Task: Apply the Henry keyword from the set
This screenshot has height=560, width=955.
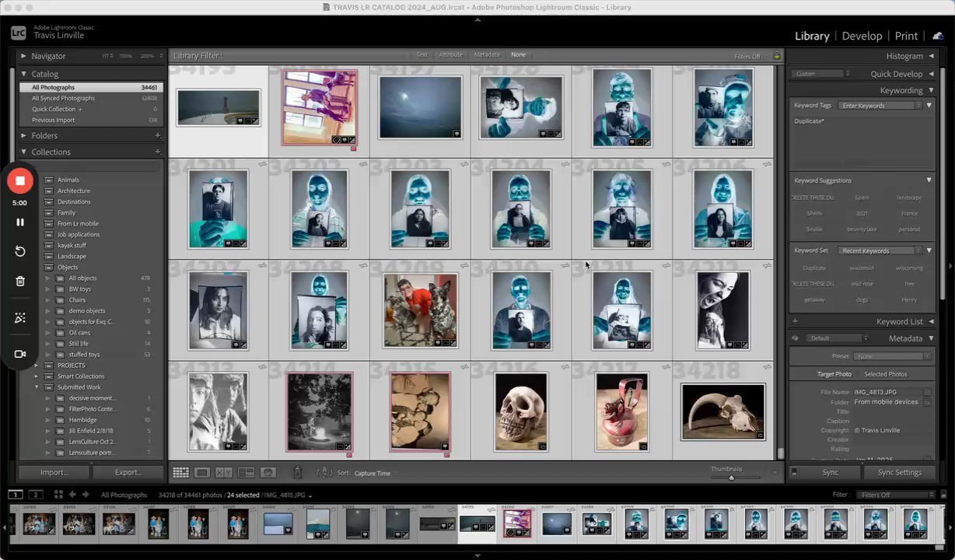Action: 909,299
